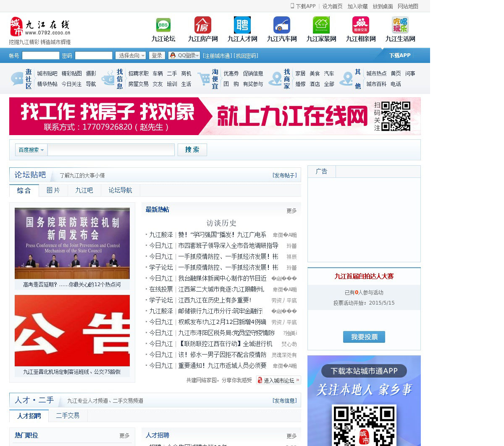Switch to the 图片 tab
This screenshot has height=446, width=504.
[53, 190]
